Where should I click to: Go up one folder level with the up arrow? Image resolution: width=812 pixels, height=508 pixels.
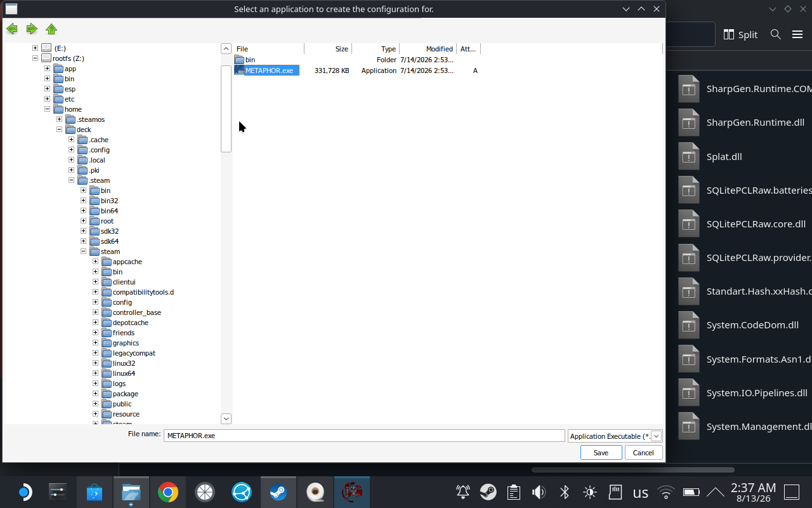point(51,29)
